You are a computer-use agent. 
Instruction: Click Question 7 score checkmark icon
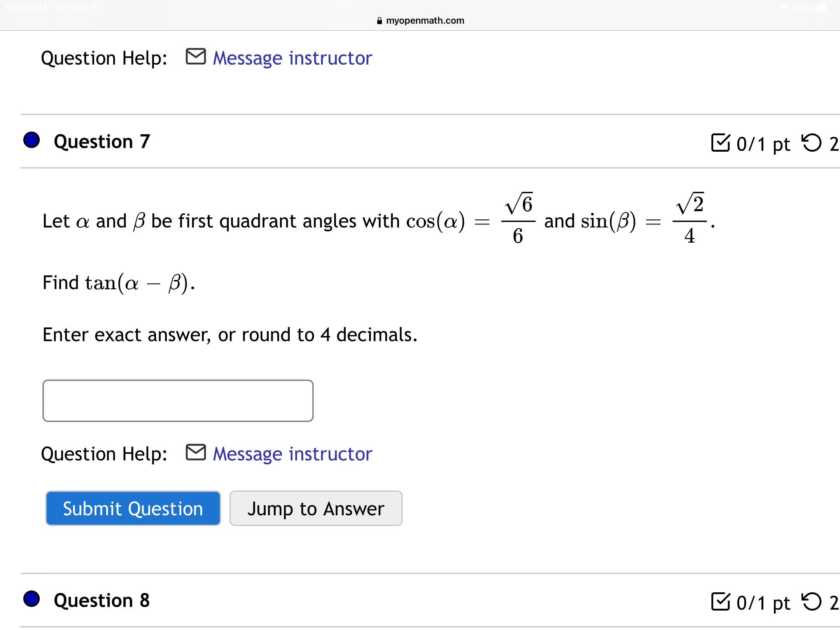720,143
